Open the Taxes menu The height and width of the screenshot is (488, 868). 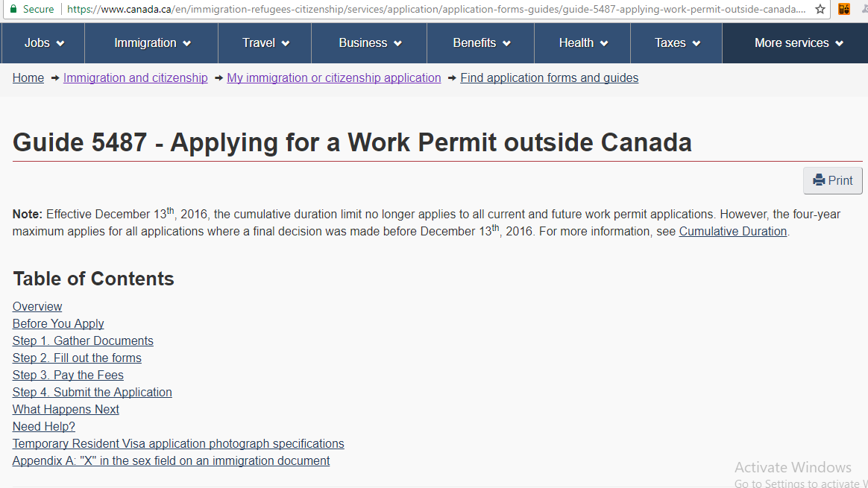676,43
